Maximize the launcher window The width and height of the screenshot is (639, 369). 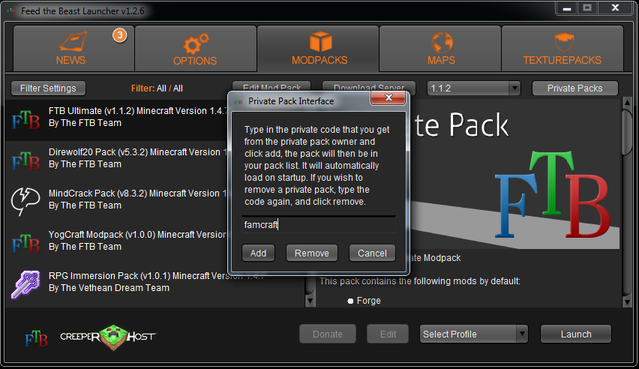click(x=587, y=8)
